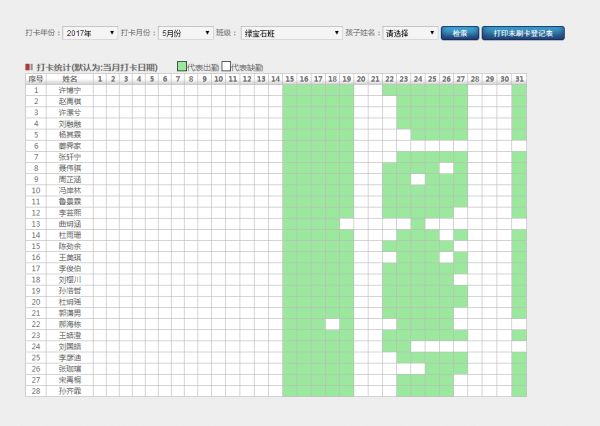Click row 28's green cell on day 31
The height and width of the screenshot is (426, 600).
click(x=519, y=391)
